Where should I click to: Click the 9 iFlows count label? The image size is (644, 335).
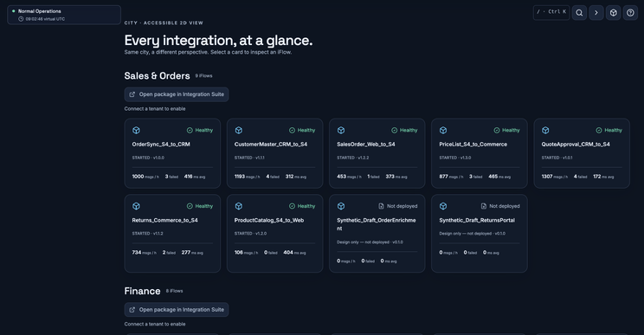click(x=203, y=76)
